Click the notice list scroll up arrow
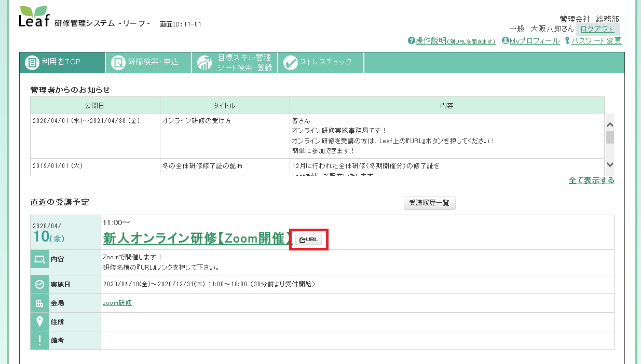Viewport: 641px width, 364px height. [x=610, y=124]
